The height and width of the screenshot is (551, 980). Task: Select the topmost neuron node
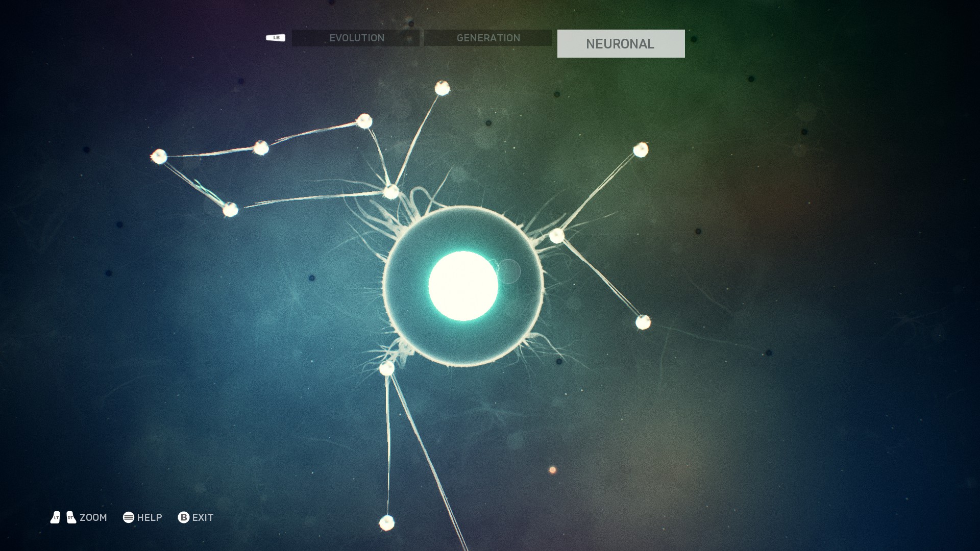pyautogui.click(x=442, y=88)
